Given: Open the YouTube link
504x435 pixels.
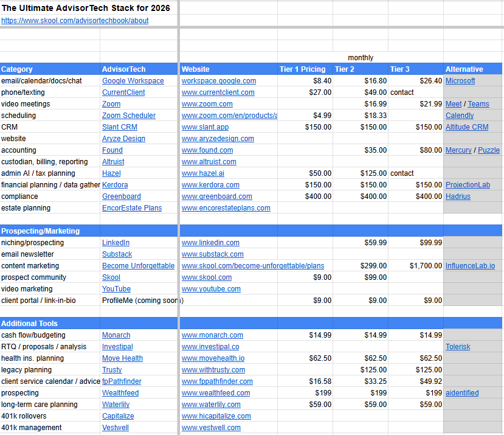Looking at the screenshot, I should [116, 289].
